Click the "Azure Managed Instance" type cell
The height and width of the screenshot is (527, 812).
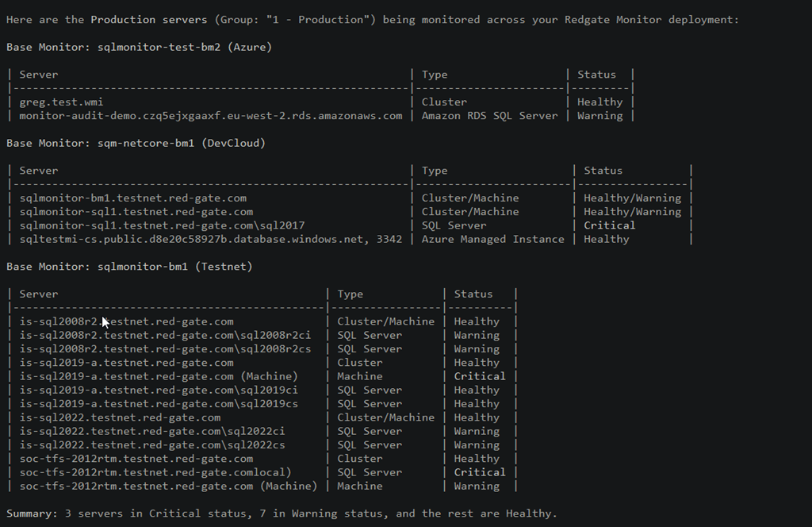(492, 239)
